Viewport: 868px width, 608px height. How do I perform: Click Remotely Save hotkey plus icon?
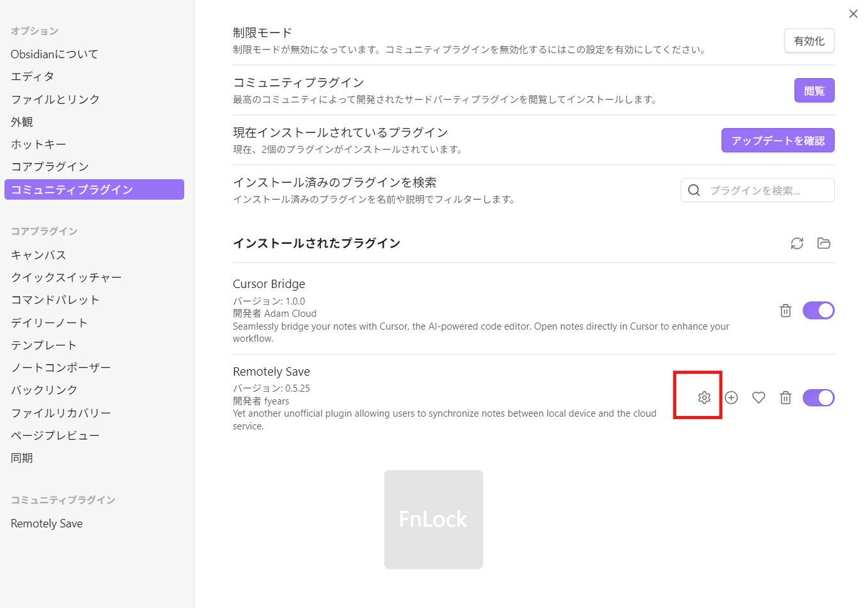tap(731, 397)
